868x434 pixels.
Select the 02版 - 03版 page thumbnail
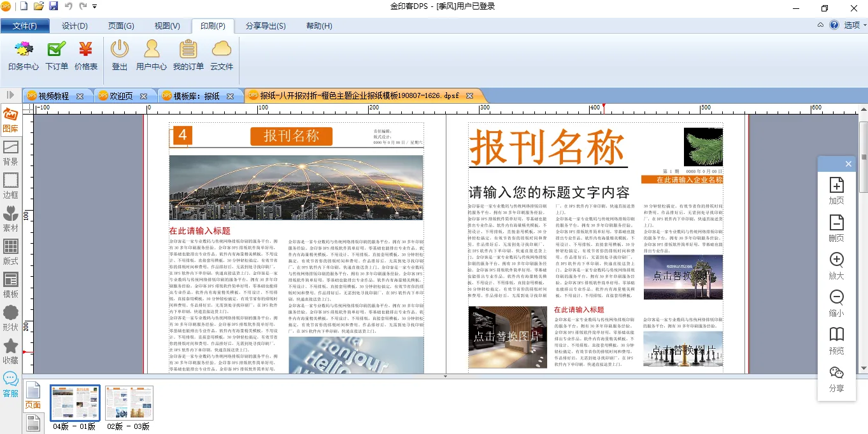(x=129, y=403)
